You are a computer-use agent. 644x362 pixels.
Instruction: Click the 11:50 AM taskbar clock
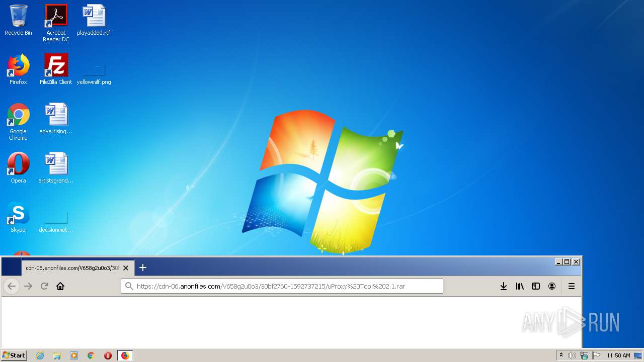tap(618, 355)
